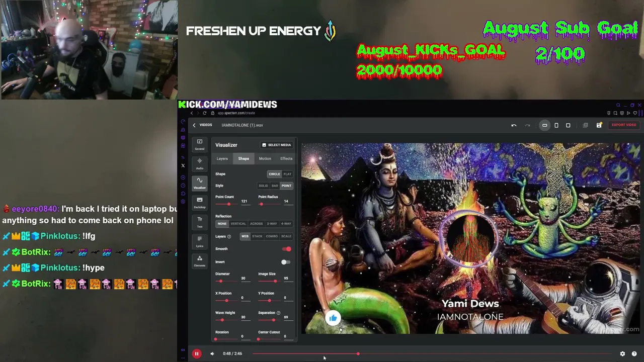644x362 pixels.
Task: Set reflection to None
Action: click(x=222, y=224)
